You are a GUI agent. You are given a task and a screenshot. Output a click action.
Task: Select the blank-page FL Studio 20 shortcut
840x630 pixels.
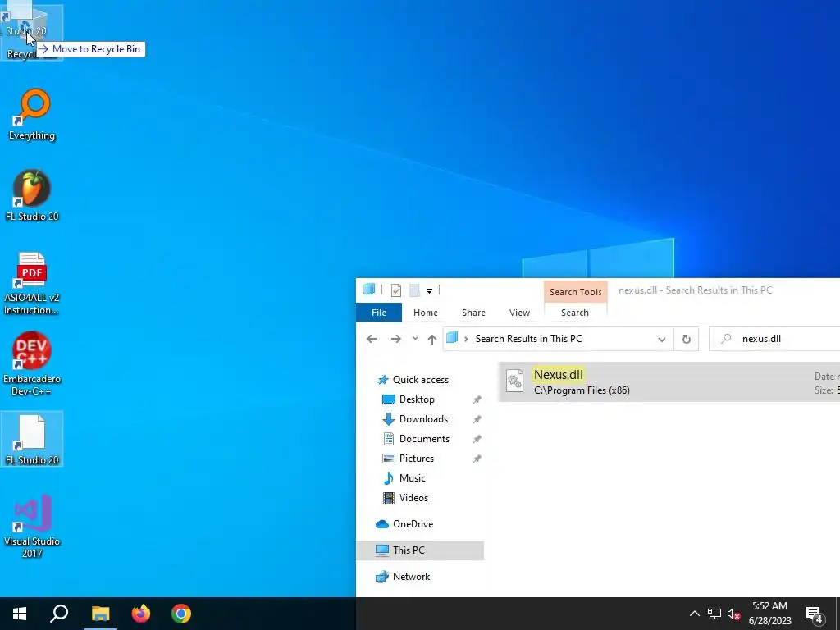[x=32, y=439]
